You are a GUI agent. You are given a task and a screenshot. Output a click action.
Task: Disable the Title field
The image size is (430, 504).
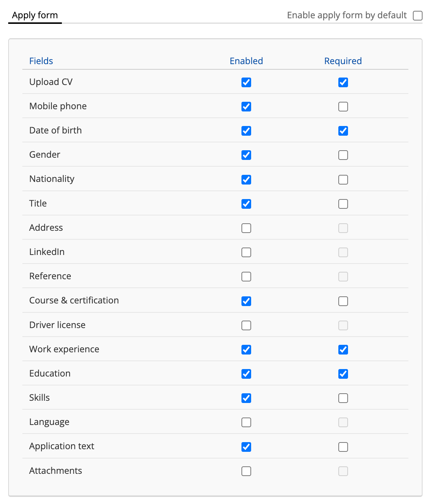pos(246,204)
